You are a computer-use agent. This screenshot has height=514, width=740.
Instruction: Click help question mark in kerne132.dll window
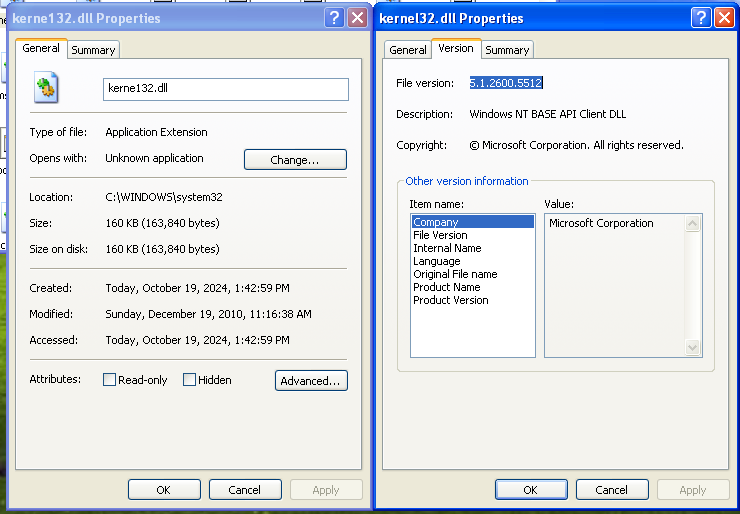tap(335, 18)
